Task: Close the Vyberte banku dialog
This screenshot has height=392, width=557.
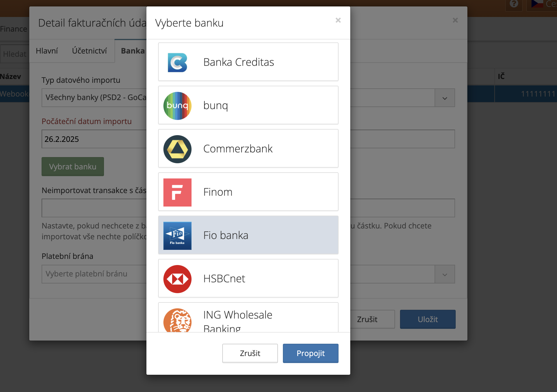Action: [338, 20]
